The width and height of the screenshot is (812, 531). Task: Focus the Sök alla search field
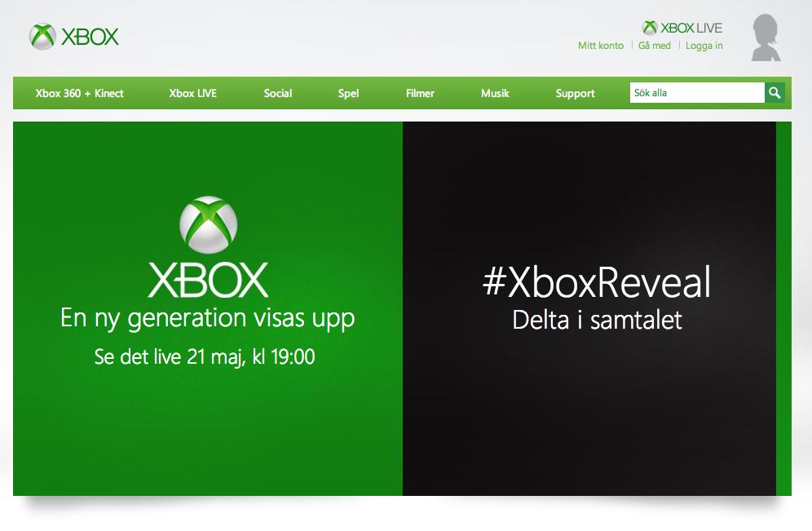coord(697,93)
